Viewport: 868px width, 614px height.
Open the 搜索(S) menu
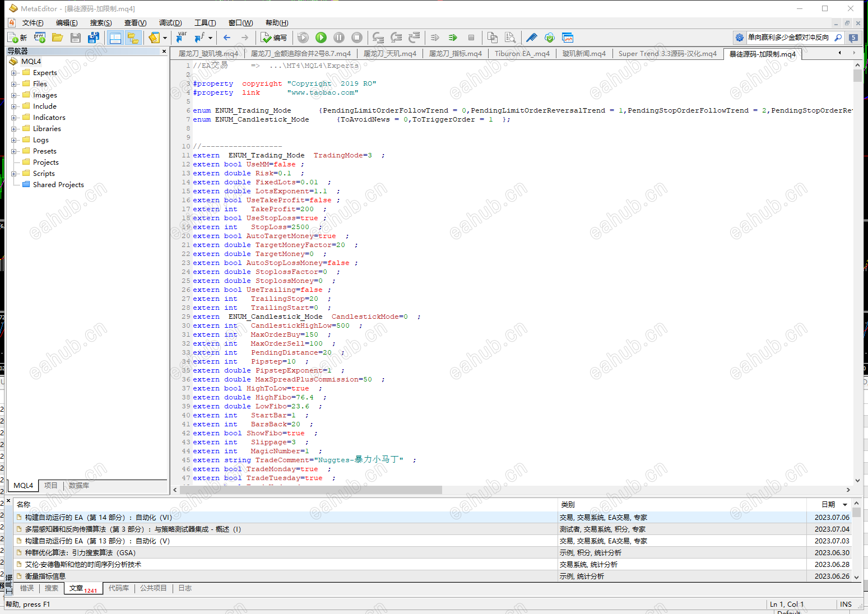click(101, 23)
